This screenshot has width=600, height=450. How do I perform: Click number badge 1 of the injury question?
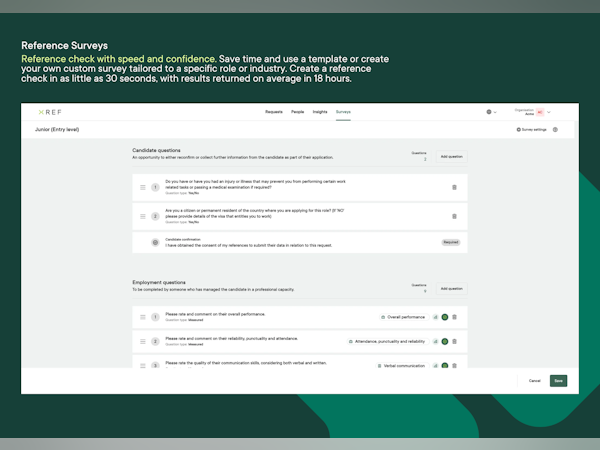tap(155, 188)
